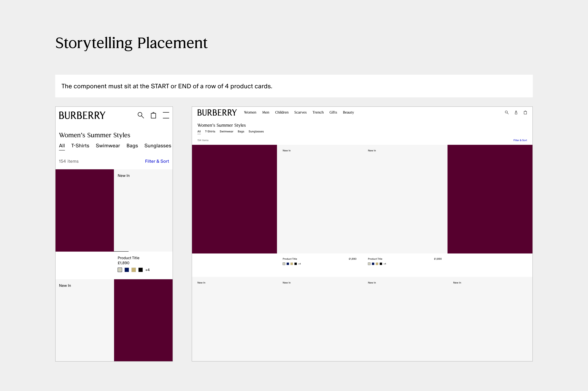588x391 pixels.
Task: Open the Trench menu item
Action: [x=318, y=112]
